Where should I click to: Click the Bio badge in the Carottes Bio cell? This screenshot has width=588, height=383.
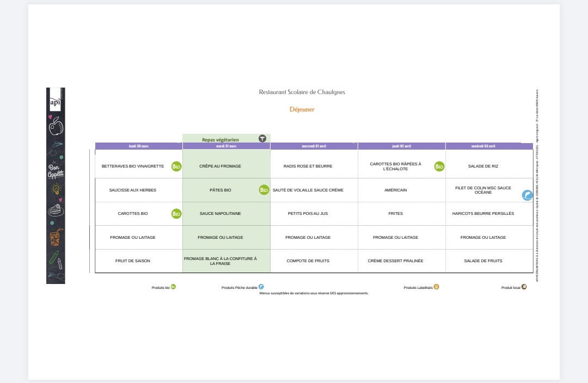(176, 214)
